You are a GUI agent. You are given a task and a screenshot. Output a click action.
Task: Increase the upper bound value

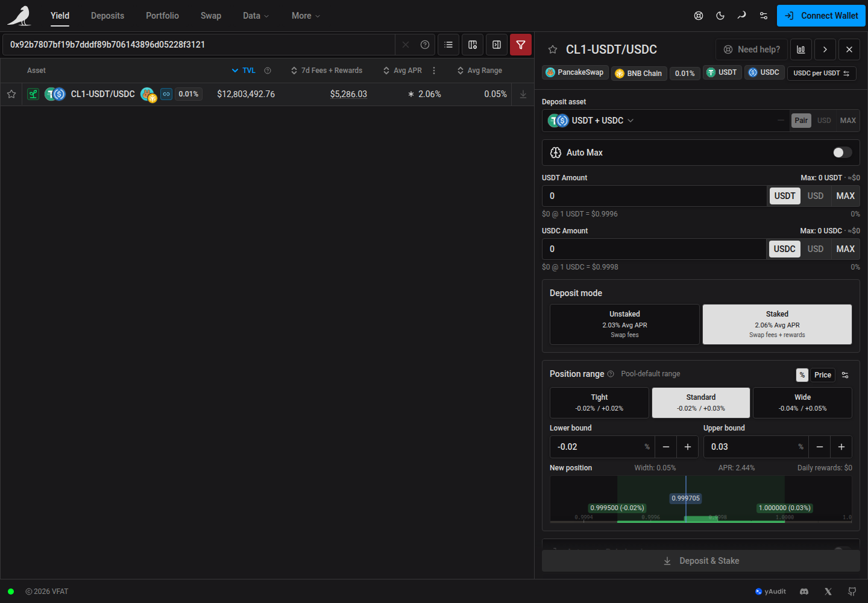pos(841,447)
